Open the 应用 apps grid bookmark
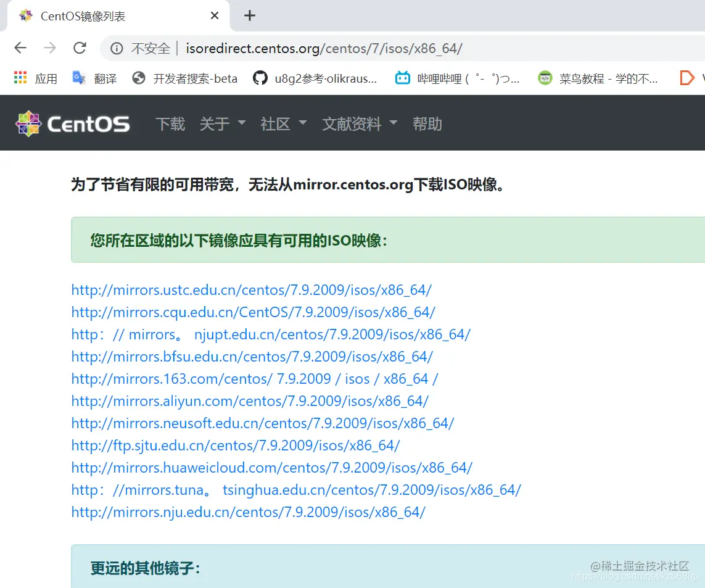 coord(36,78)
